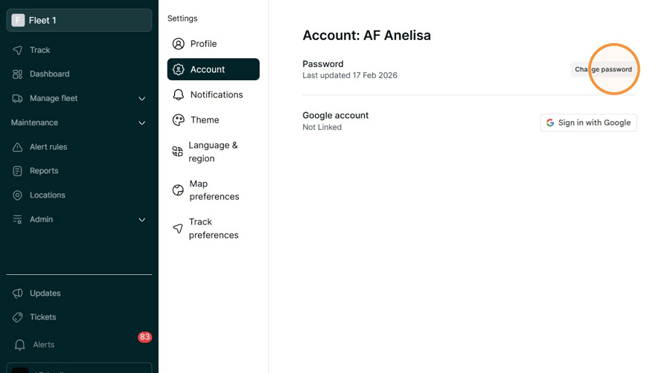
Task: Click the 'Password' label
Action: click(323, 64)
